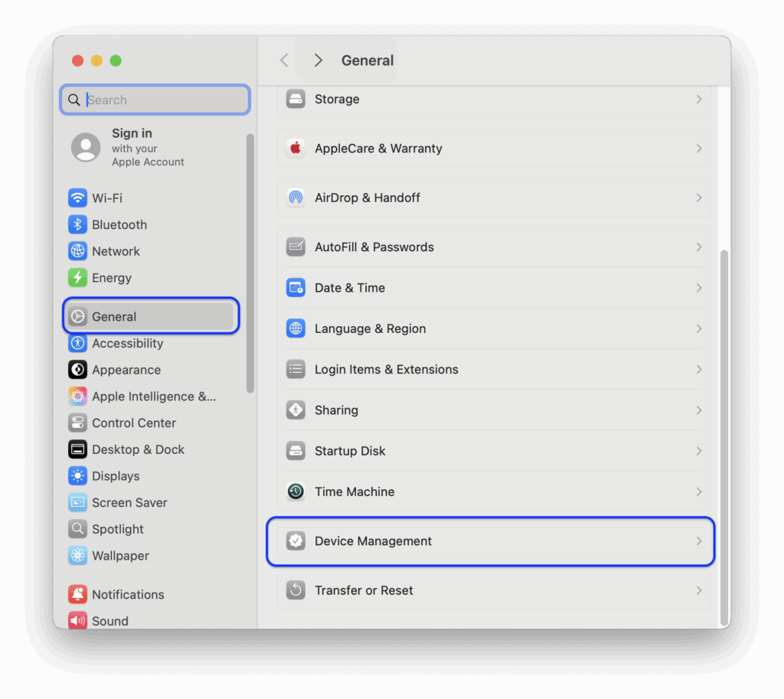Expand Storage with its chevron arrow
This screenshot has width=784, height=699.
[x=699, y=99]
